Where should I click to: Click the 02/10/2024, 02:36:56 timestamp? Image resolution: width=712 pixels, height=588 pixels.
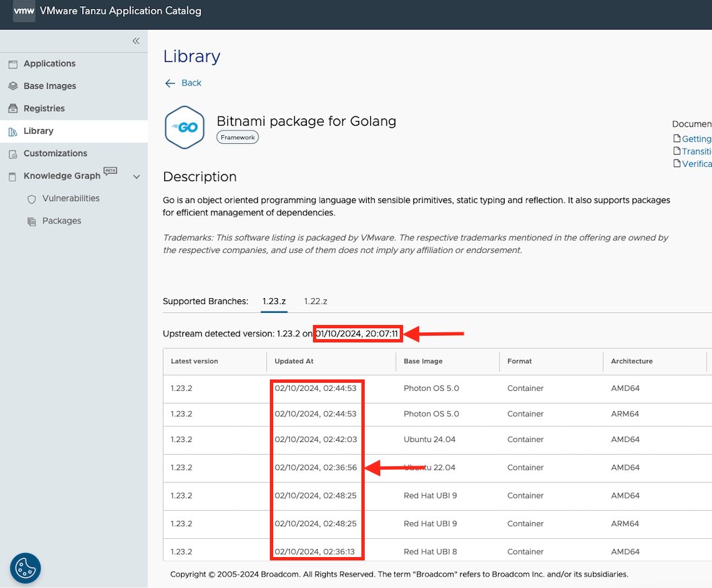coord(316,467)
